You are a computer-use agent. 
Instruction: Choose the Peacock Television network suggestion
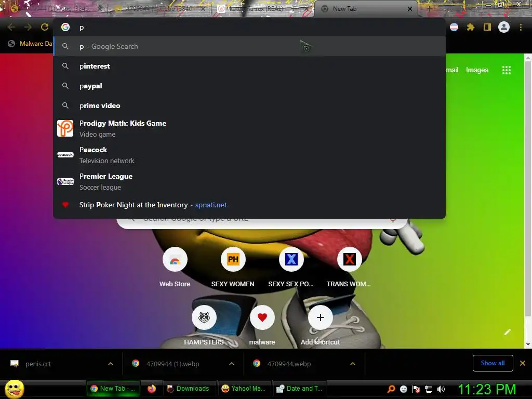click(x=249, y=155)
